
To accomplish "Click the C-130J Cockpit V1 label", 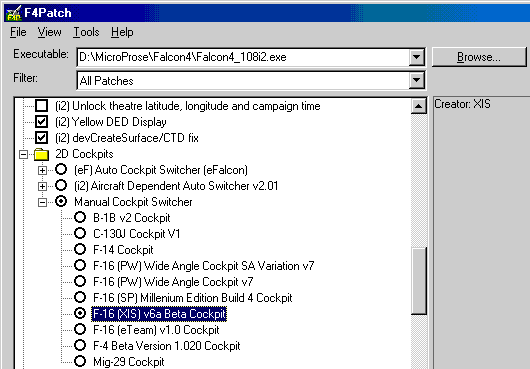I will point(137,234).
